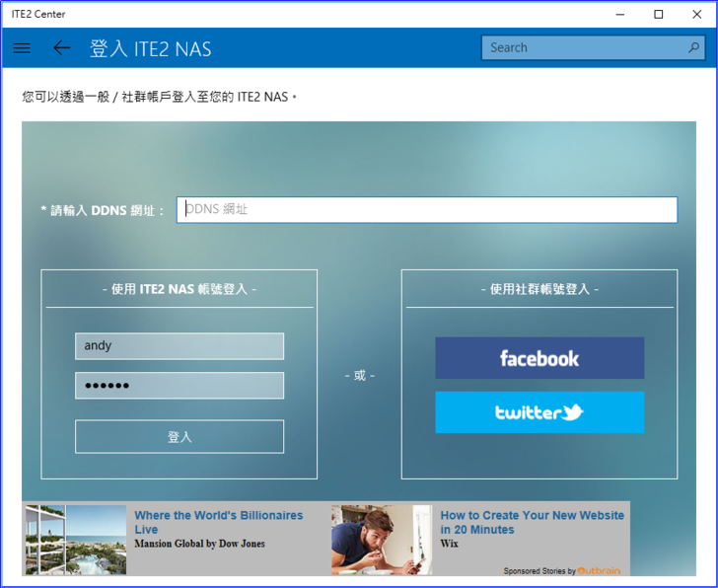Image resolution: width=718 pixels, height=588 pixels.
Task: Click the Mansion Global by Dow Jones source
Action: [199, 544]
